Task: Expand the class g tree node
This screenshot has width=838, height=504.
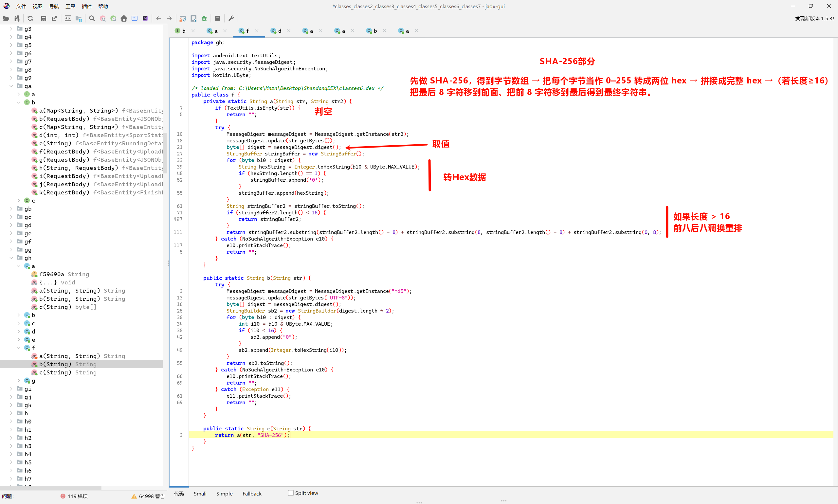Action: pyautogui.click(x=19, y=380)
